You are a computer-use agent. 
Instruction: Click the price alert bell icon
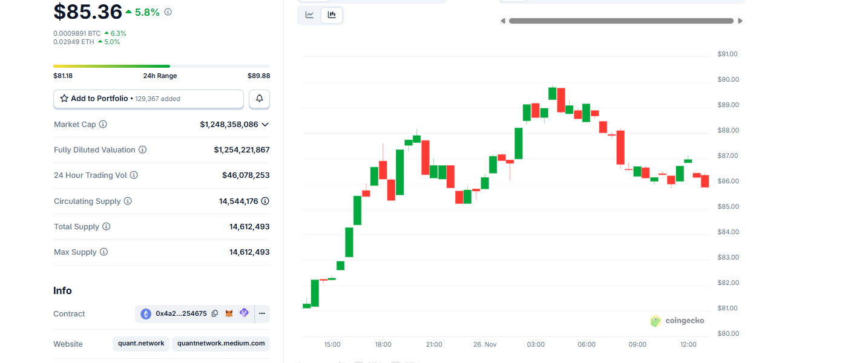[x=259, y=99]
